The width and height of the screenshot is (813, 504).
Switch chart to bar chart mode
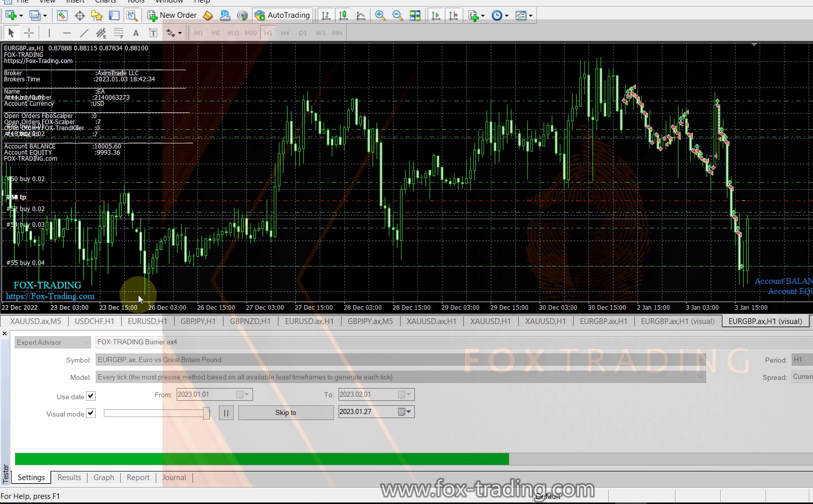pos(326,15)
